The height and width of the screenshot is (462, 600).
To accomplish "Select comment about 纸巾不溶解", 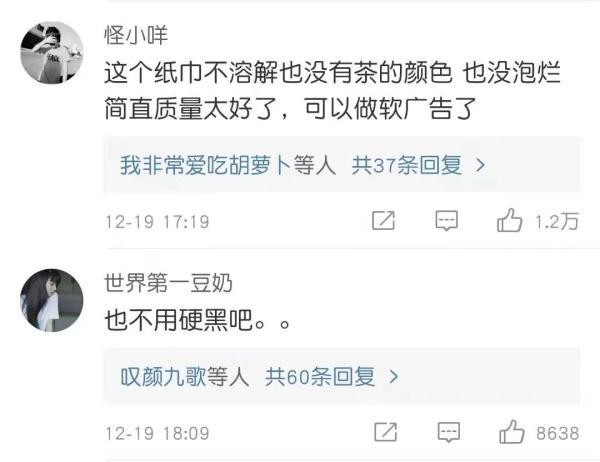I will tap(333, 91).
